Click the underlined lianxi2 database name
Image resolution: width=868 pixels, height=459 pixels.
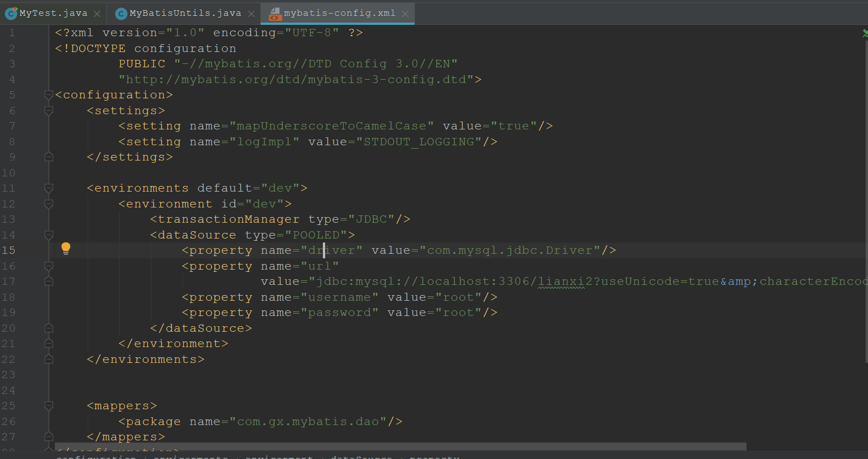tap(561, 281)
